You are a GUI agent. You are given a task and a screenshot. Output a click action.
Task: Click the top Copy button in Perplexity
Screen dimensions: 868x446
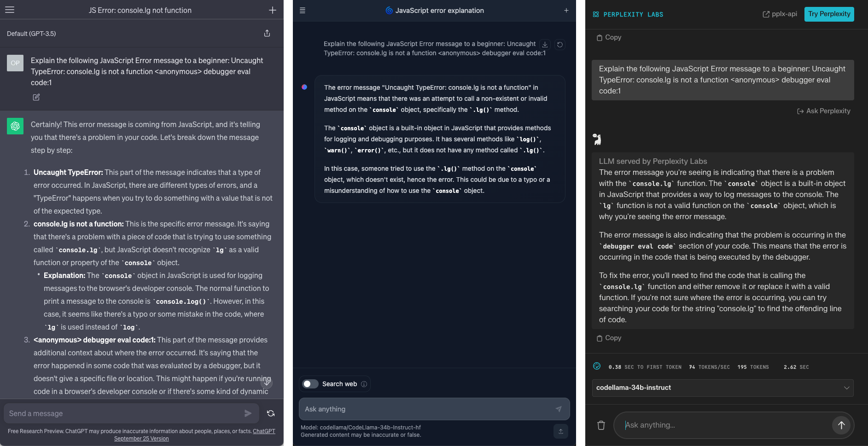pos(609,37)
